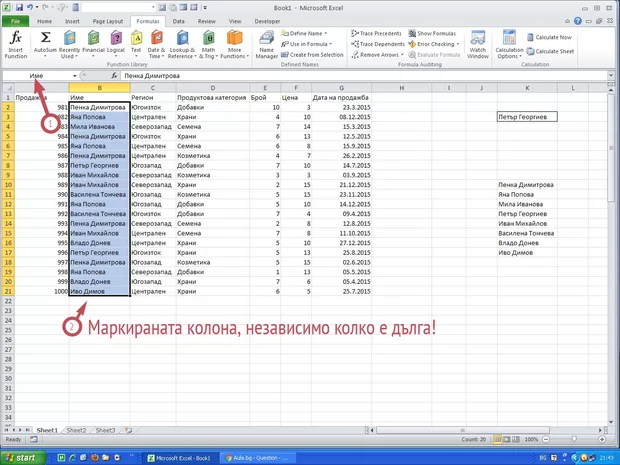The height and width of the screenshot is (465, 620).
Task: Click Trace Precedents in Formula Auditing
Action: point(380,33)
